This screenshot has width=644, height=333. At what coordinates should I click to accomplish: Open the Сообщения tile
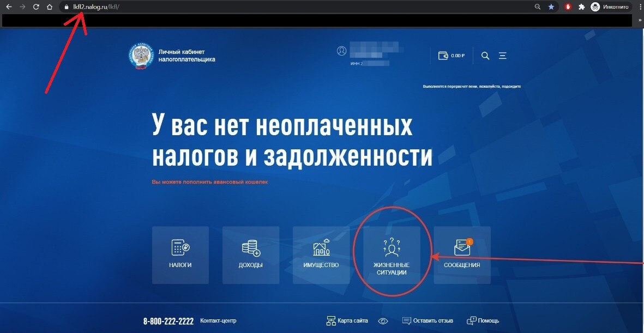(x=462, y=255)
